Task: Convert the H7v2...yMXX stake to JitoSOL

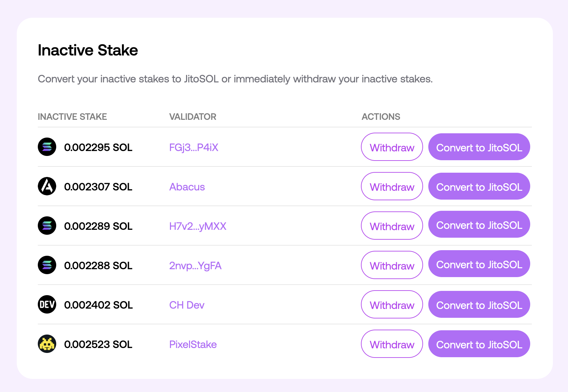Action: click(x=479, y=224)
